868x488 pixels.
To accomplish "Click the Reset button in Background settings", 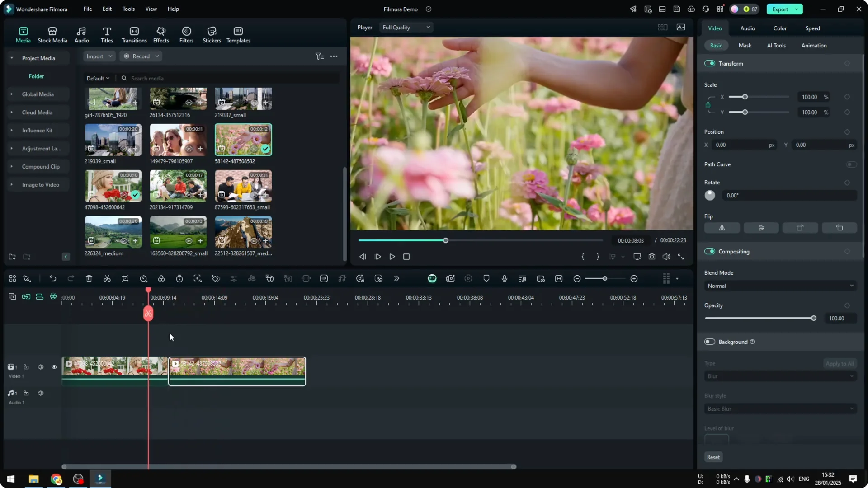I will pyautogui.click(x=713, y=457).
